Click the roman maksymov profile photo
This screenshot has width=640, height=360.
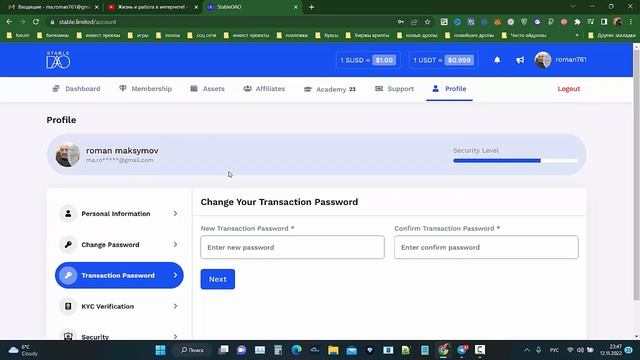(67, 155)
